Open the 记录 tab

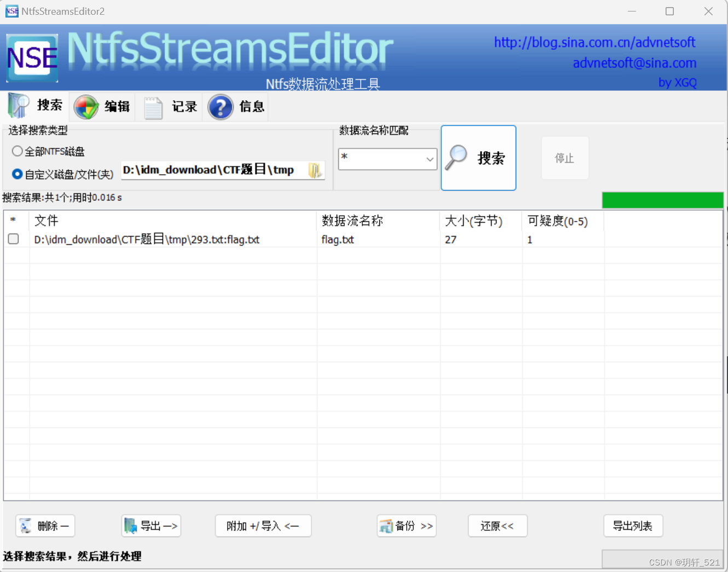(170, 107)
